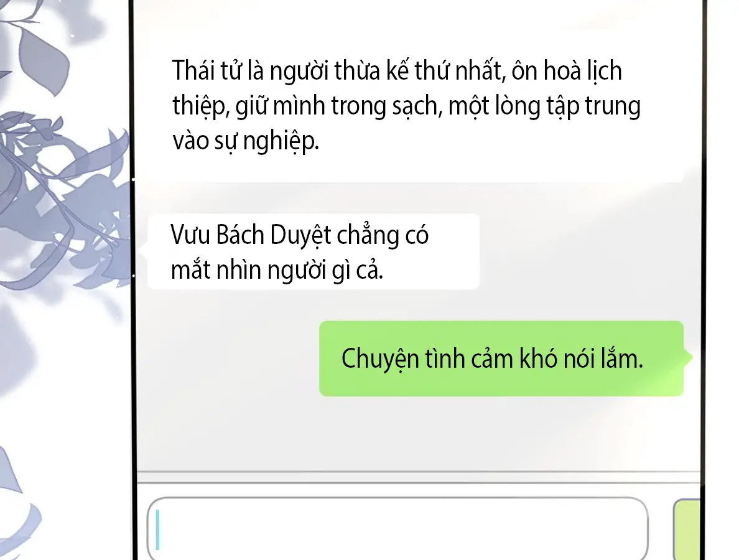
Task: Click the tail of the white received bubble
Action: (x=144, y=246)
